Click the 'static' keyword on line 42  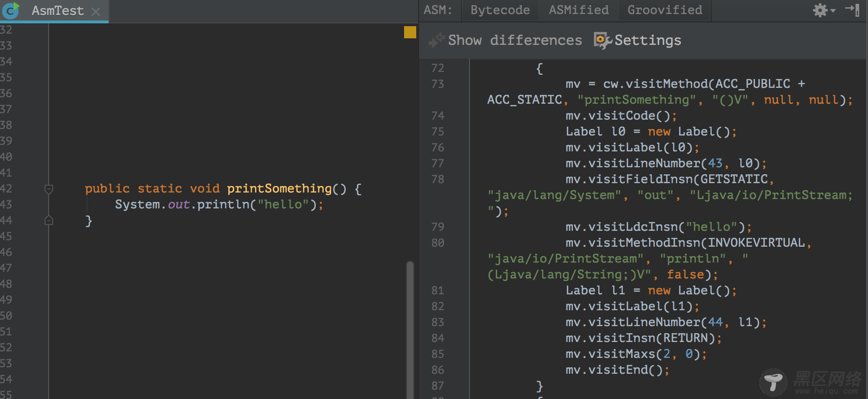point(159,189)
